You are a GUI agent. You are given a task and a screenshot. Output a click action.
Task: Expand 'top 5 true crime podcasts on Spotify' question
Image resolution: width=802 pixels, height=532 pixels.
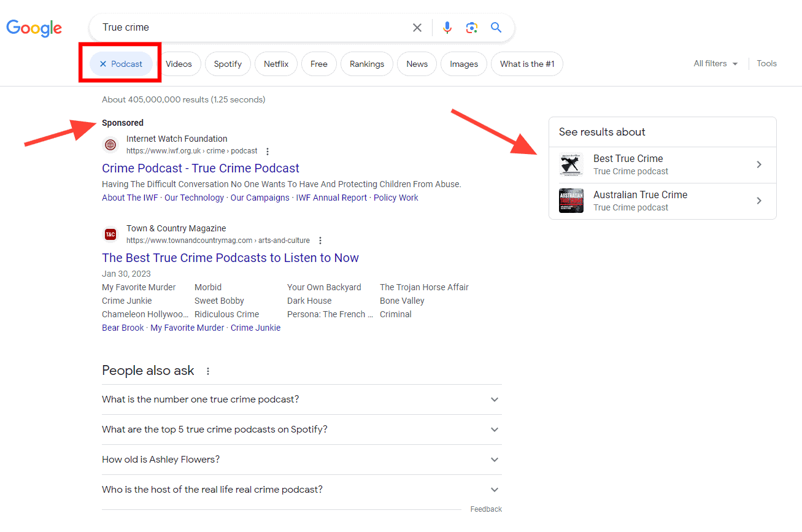(301, 430)
